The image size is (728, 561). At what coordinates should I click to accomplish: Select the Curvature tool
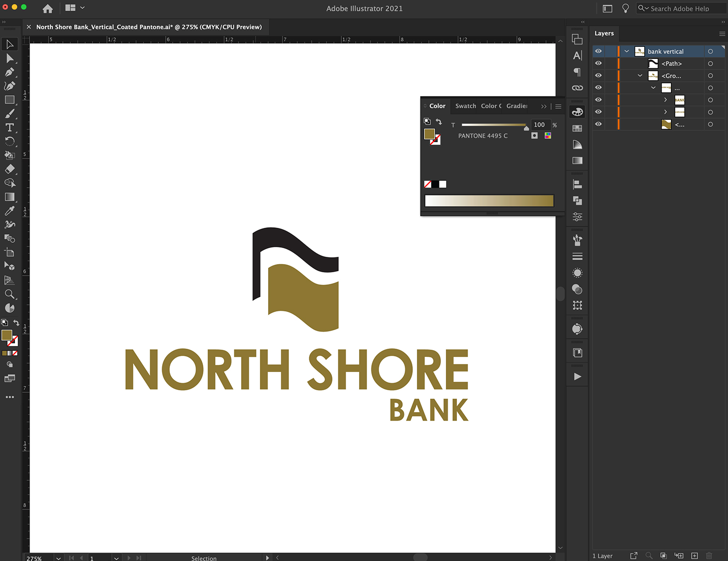10,86
